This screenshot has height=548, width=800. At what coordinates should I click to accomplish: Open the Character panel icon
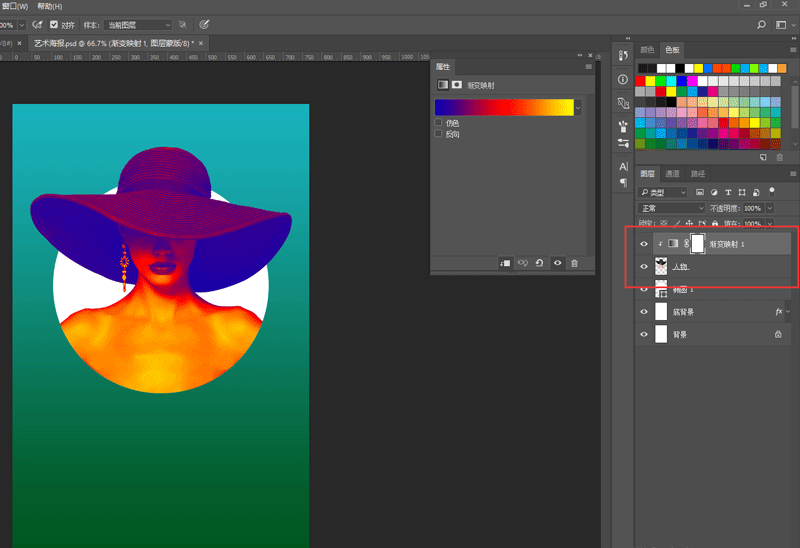click(x=623, y=166)
